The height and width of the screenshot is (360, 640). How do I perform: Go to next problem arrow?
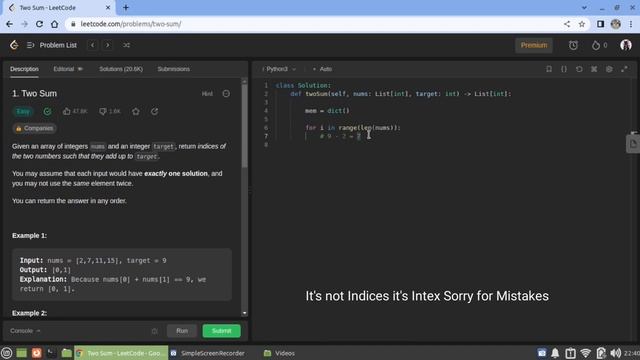pos(108,45)
